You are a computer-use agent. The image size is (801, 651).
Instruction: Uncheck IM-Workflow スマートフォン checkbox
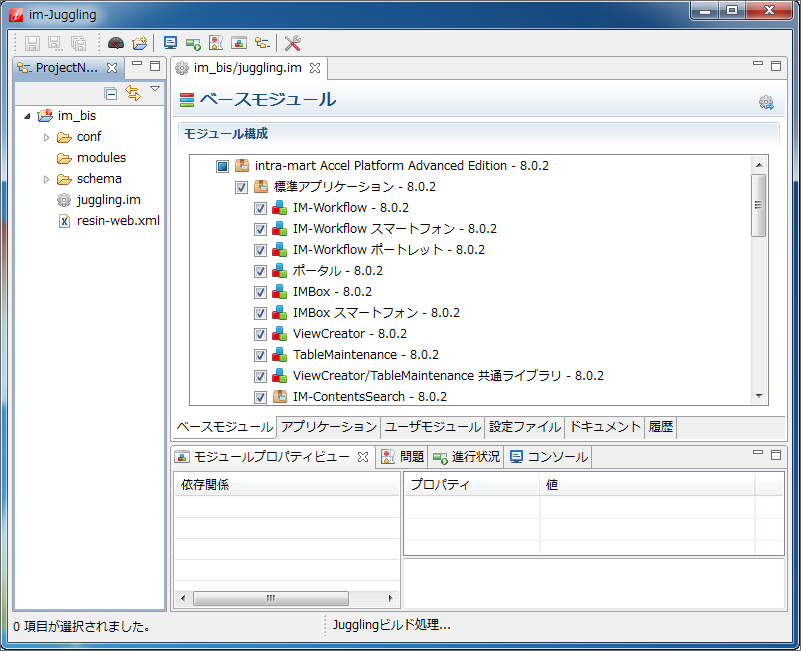[x=260, y=229]
